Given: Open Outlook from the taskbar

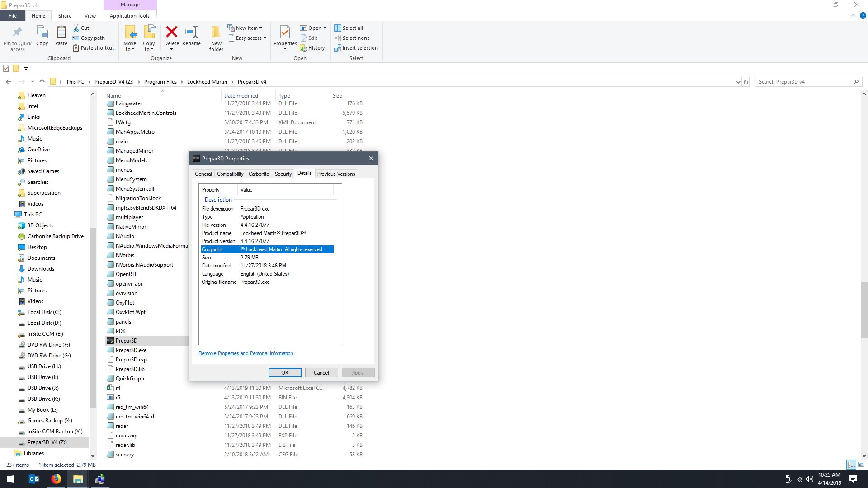Looking at the screenshot, I should point(34,479).
